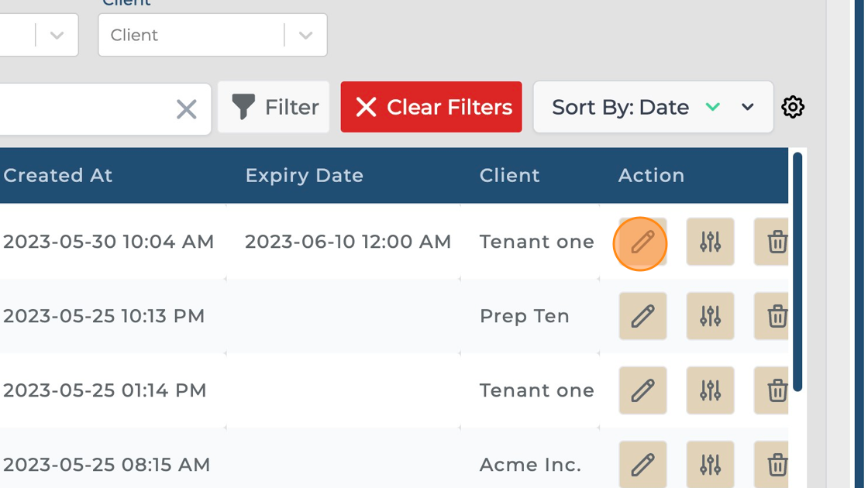Viewport: 868px width, 488px height.
Task: Click the Expiry Date column header
Action: pyautogui.click(x=304, y=176)
